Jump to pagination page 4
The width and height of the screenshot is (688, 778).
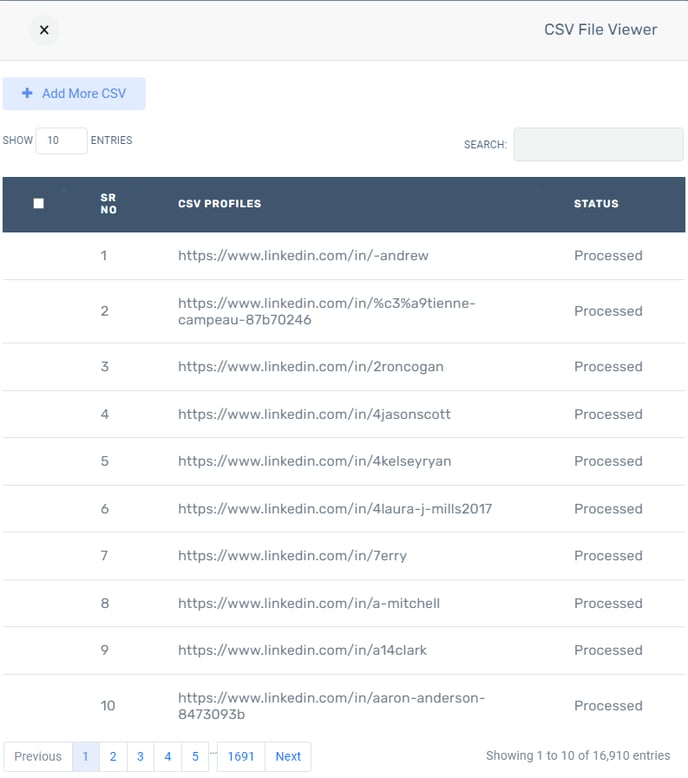coord(168,756)
